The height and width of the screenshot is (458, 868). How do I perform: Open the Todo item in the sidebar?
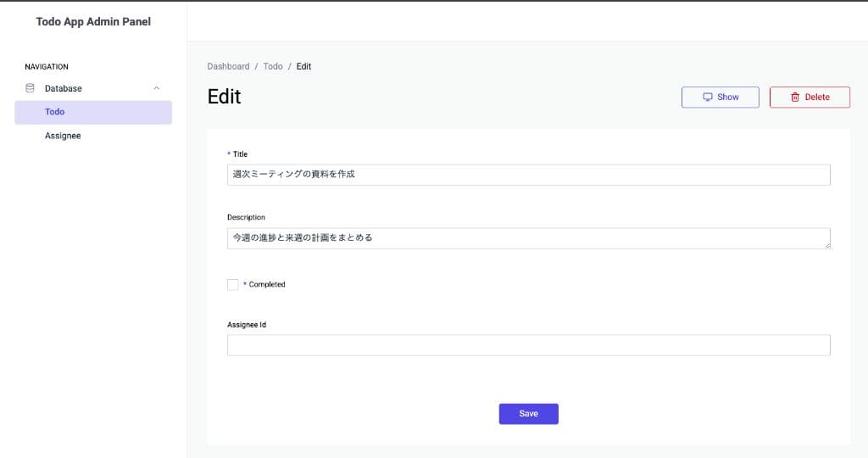(x=93, y=112)
